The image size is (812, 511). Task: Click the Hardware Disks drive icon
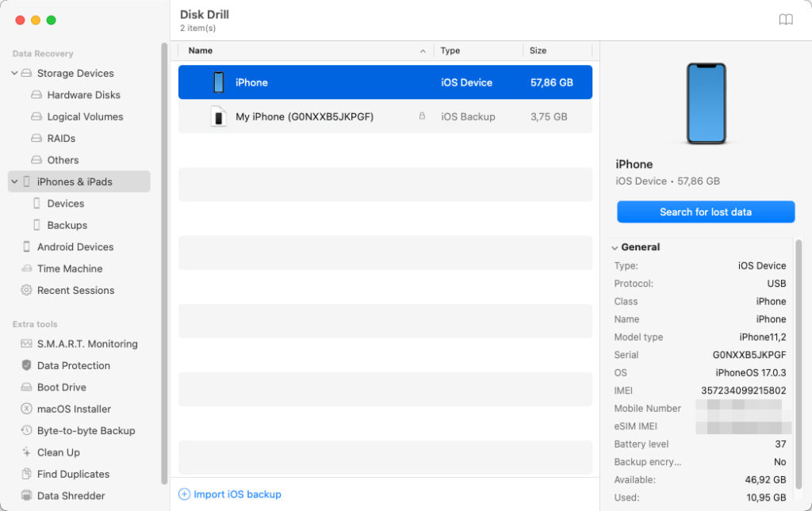36,94
